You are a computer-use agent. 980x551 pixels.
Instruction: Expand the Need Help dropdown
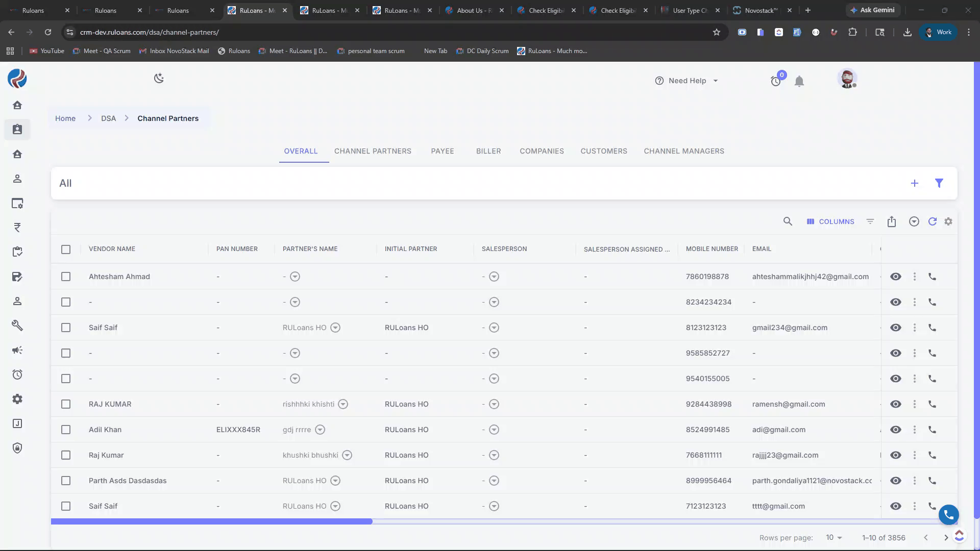click(x=687, y=81)
